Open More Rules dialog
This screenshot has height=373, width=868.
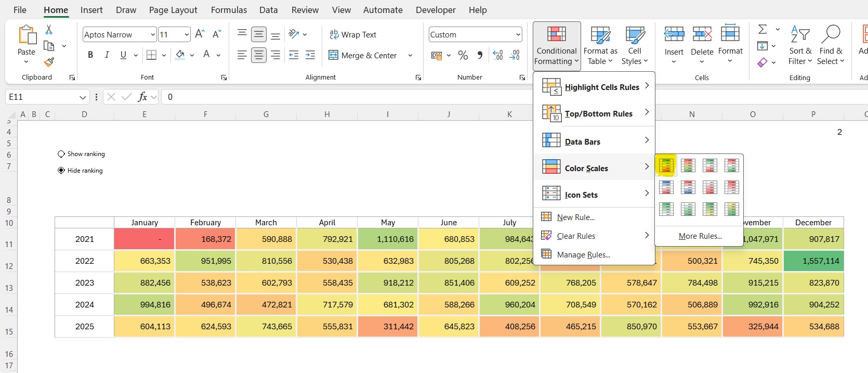tap(700, 236)
